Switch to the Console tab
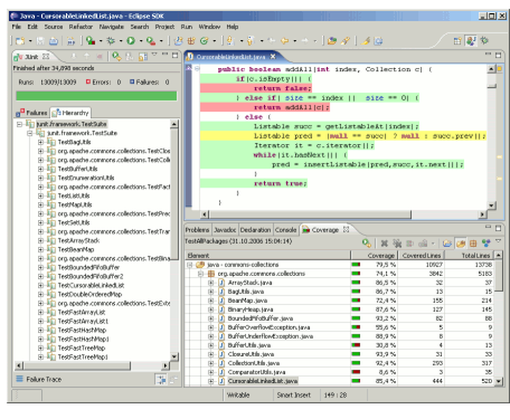The width and height of the screenshot is (510, 420). click(286, 230)
